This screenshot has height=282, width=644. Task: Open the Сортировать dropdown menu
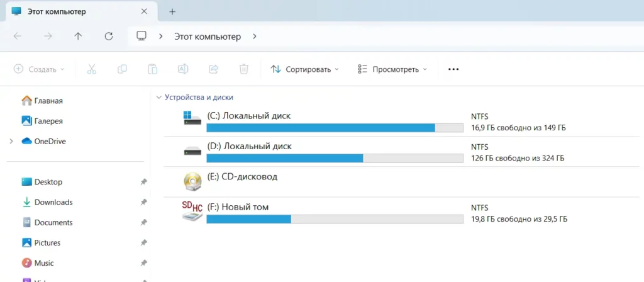(x=305, y=69)
